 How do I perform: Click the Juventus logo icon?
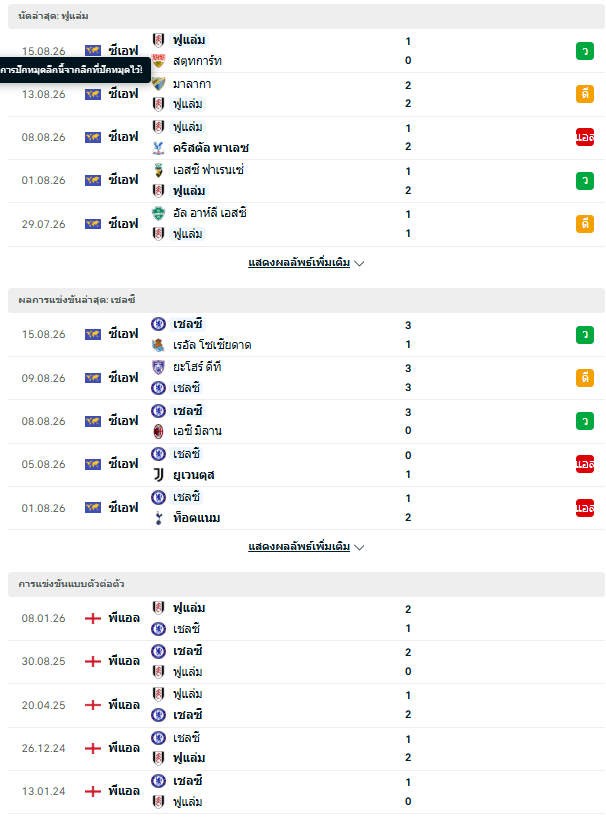click(x=159, y=475)
